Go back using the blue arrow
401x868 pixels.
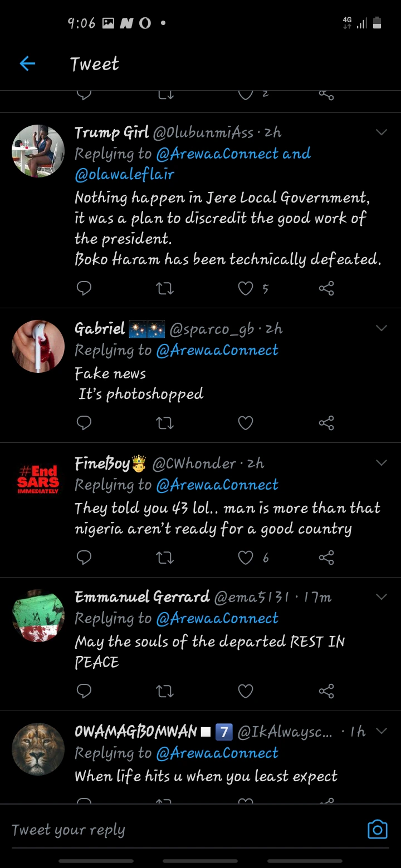coord(27,64)
